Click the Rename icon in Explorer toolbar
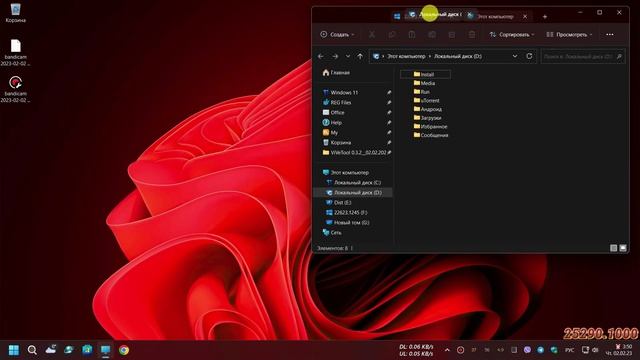This screenshot has height=360, width=640. click(x=432, y=35)
